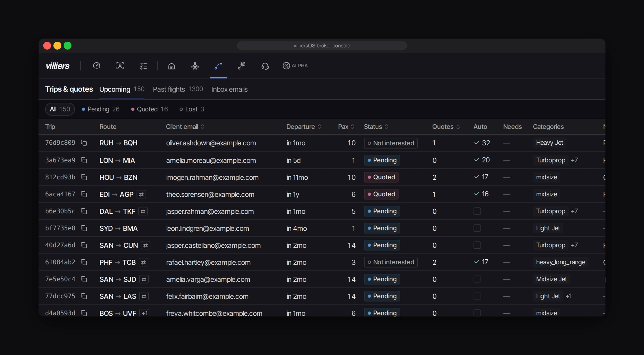Open the aircraft plane icon

tap(195, 66)
